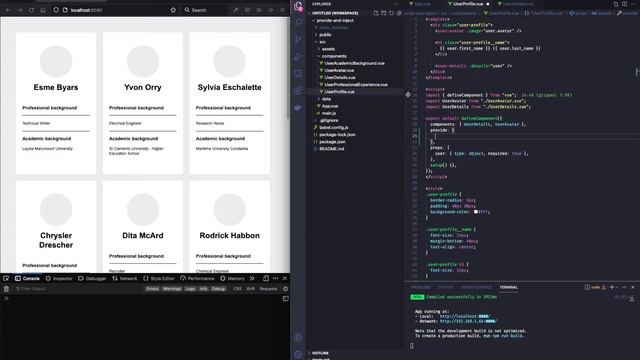Toggle the Logs filter in console
The image size is (640, 360).
click(190, 289)
